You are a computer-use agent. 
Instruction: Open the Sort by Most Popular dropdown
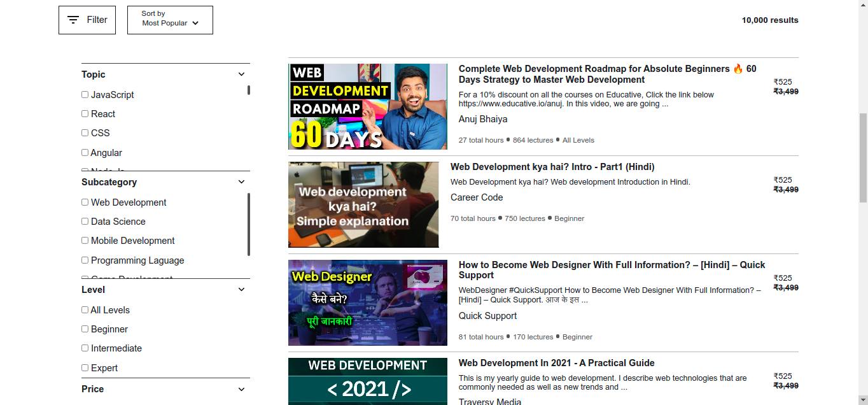(170, 20)
